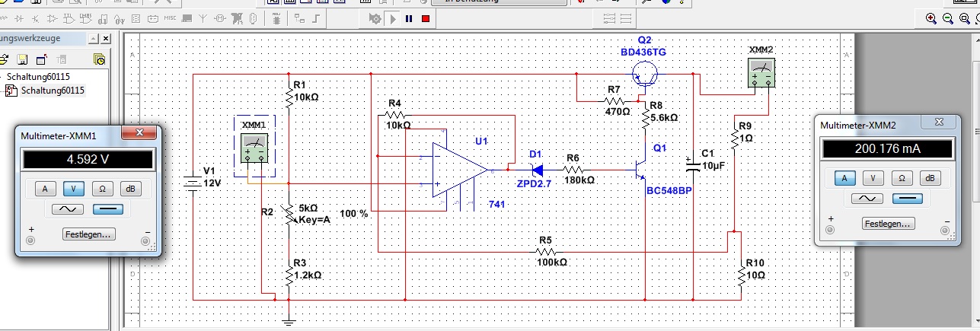Open the advanced peripherals component group
The width and height of the screenshot is (980, 331).
(x=187, y=19)
